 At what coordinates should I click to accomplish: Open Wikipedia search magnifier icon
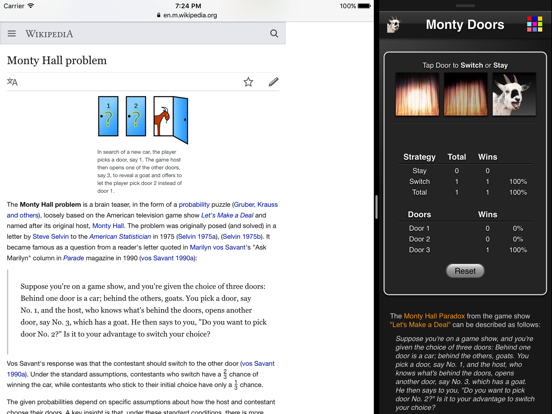tap(274, 33)
